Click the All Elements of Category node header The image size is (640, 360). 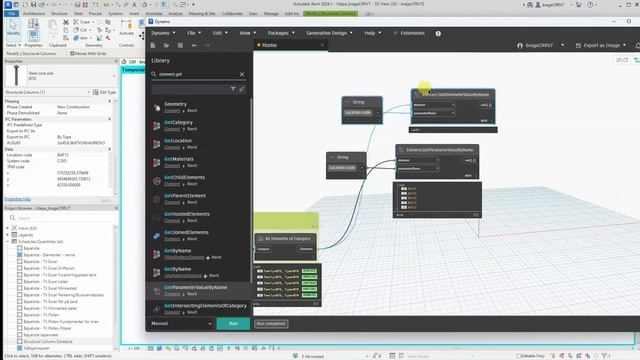[285, 238]
